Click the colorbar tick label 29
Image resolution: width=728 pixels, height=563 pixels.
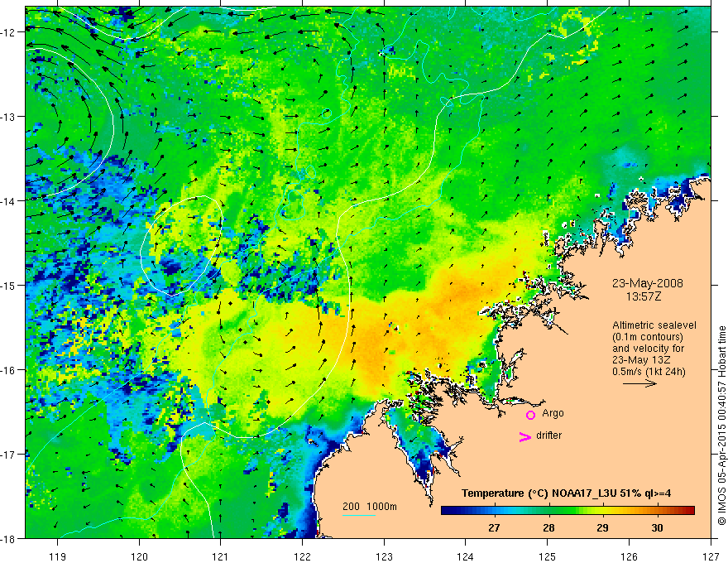click(x=602, y=527)
